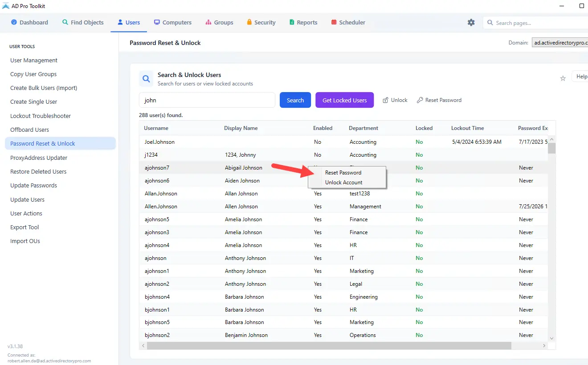
Task: Open Copy User Groups tool
Action: tap(33, 74)
